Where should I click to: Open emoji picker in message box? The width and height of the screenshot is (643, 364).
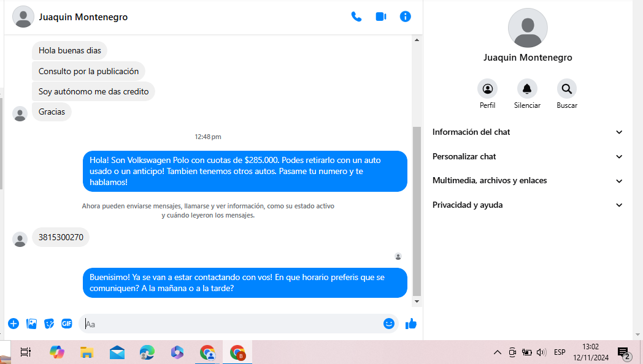(388, 324)
